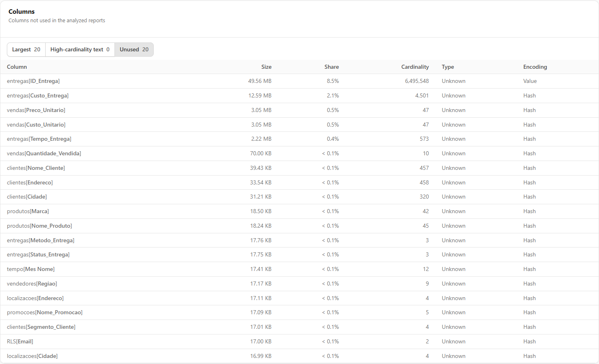Click entregas[Metodo_Entrega] entry

40,240
